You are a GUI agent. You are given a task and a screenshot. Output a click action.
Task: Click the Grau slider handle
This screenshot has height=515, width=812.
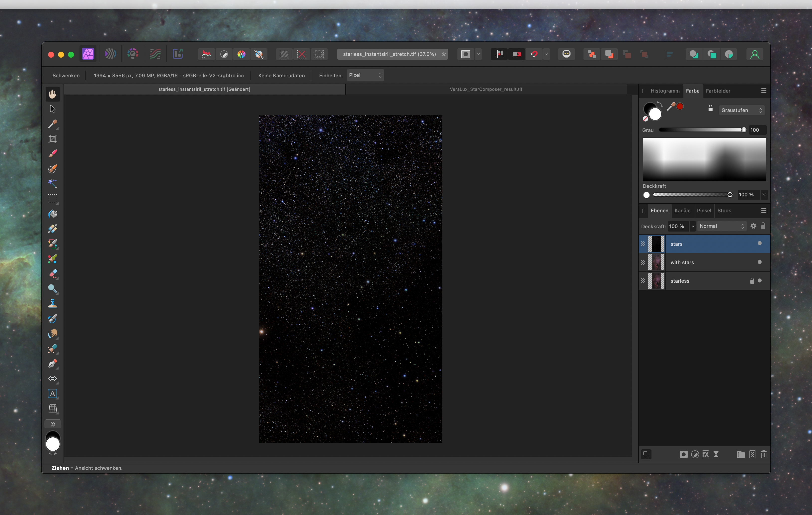pyautogui.click(x=743, y=130)
